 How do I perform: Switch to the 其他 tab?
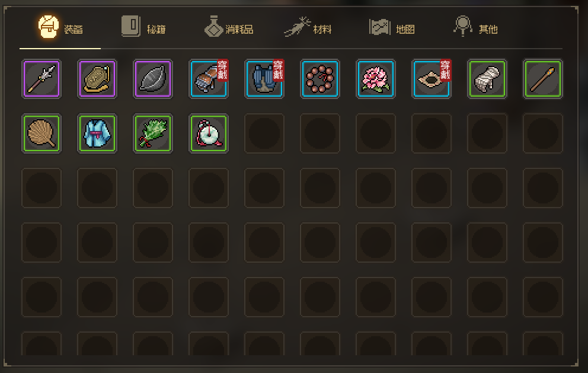pos(475,27)
